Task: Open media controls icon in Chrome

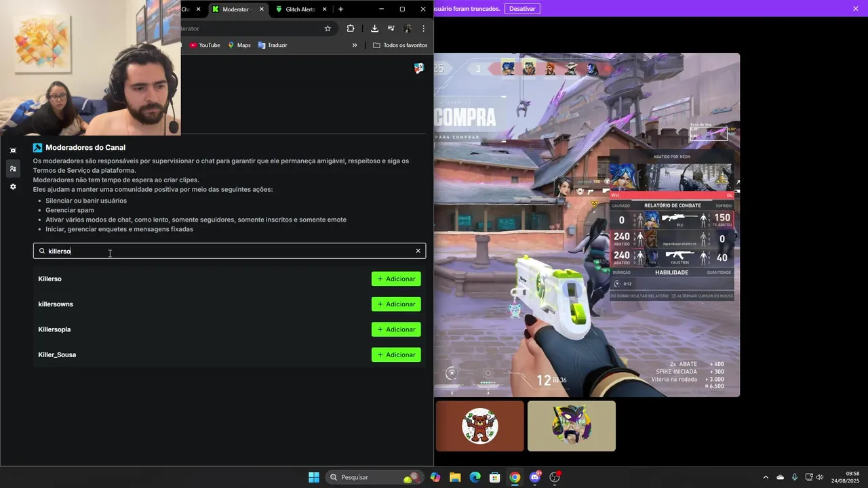Action: (391, 28)
